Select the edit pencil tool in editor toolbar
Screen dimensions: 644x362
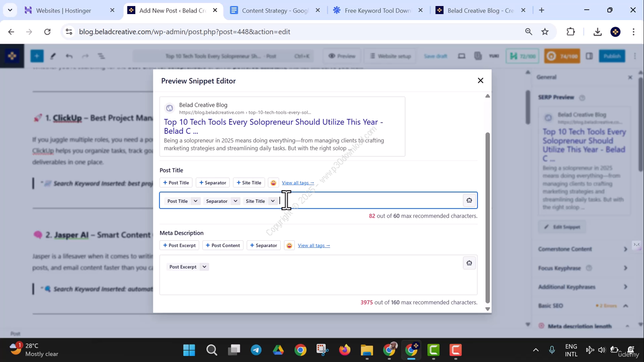click(53, 56)
